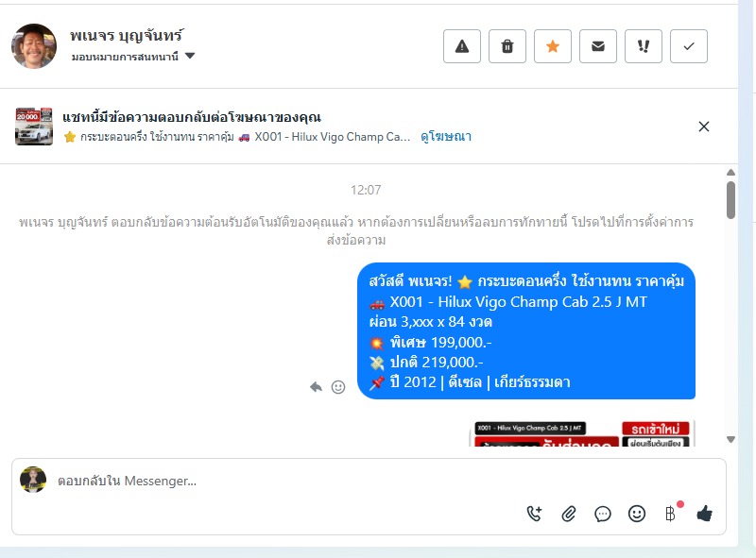
Task: React to message with smiley icon
Action: pyautogui.click(x=338, y=387)
